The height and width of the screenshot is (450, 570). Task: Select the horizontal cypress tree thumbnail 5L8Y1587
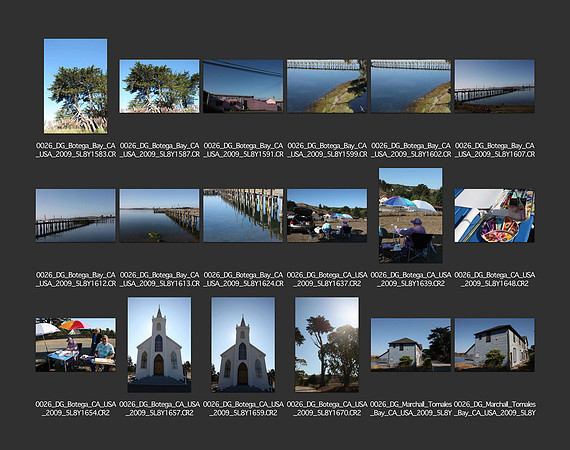coord(159,87)
